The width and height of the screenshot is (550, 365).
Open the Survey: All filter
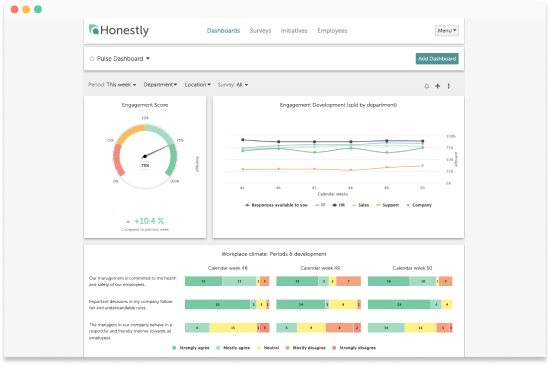point(233,85)
